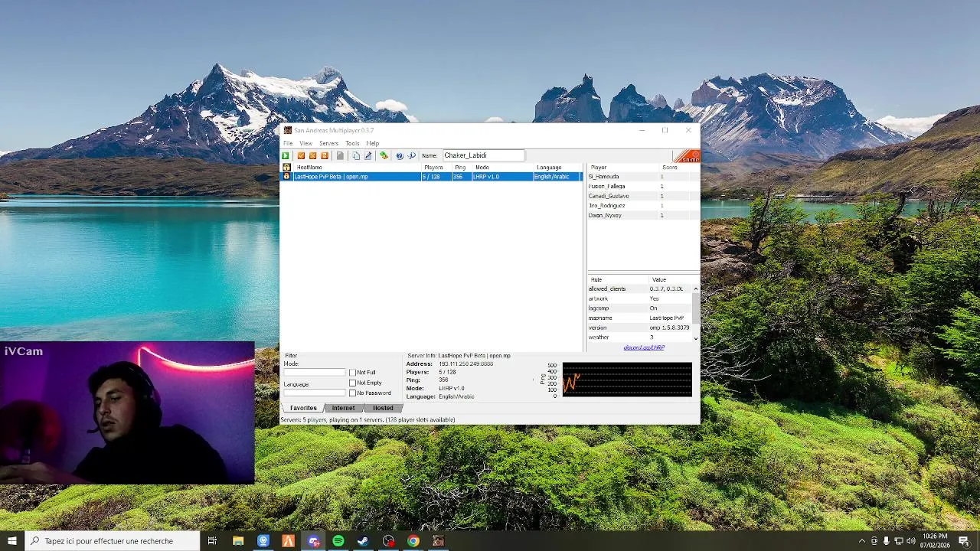This screenshot has width=980, height=551.
Task: Open Steam from the taskbar
Action: click(363, 541)
